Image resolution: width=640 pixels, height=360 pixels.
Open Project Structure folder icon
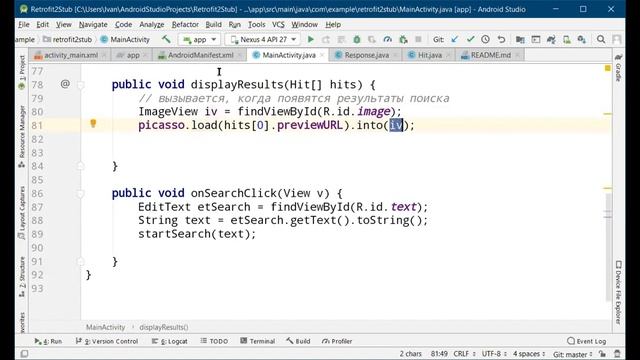(520, 40)
